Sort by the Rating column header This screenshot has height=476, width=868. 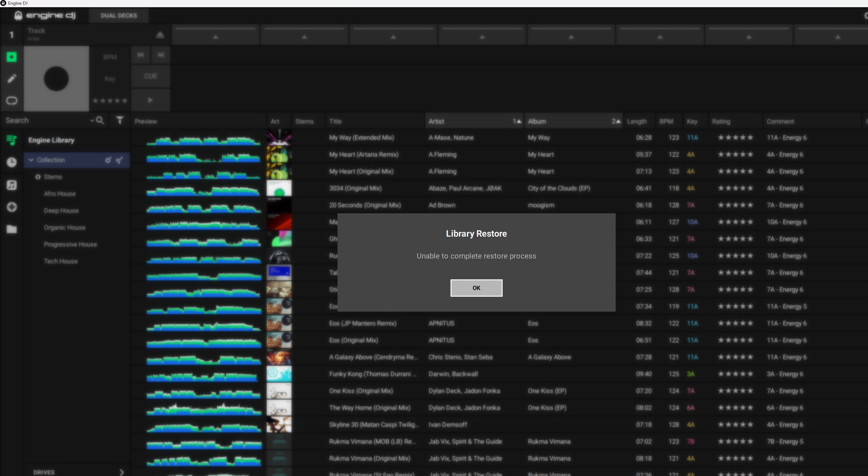735,121
